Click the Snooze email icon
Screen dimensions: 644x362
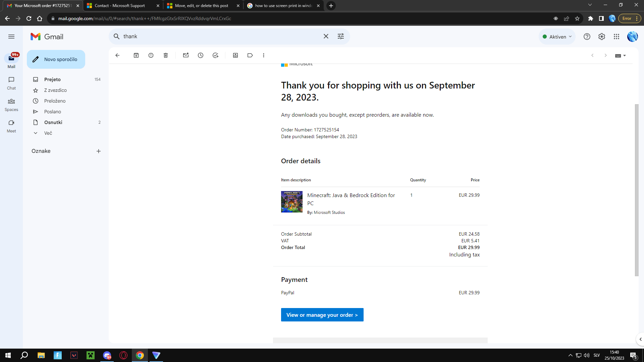pos(200,55)
